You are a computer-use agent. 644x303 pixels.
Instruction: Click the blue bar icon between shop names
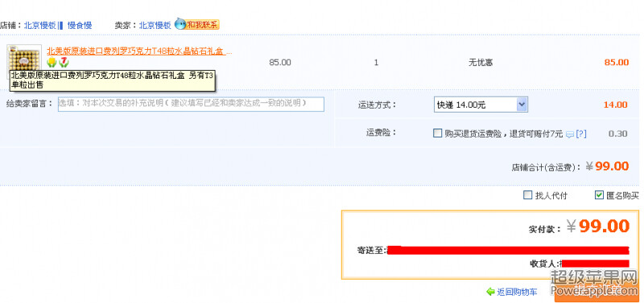pyautogui.click(x=60, y=26)
